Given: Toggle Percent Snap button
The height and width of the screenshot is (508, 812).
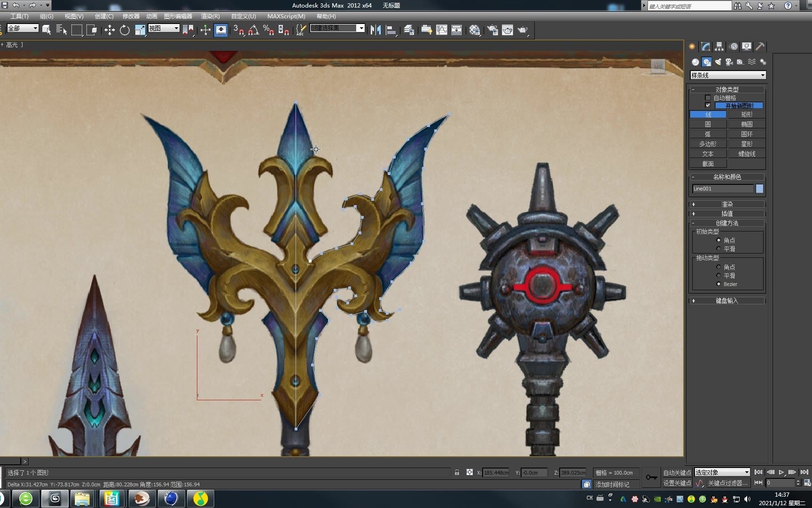Looking at the screenshot, I should coord(269,30).
